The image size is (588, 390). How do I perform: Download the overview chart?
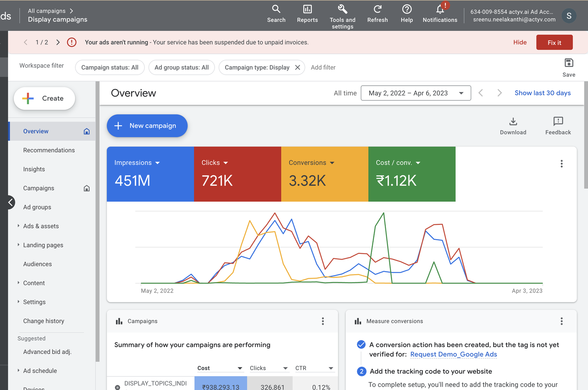pos(513,126)
